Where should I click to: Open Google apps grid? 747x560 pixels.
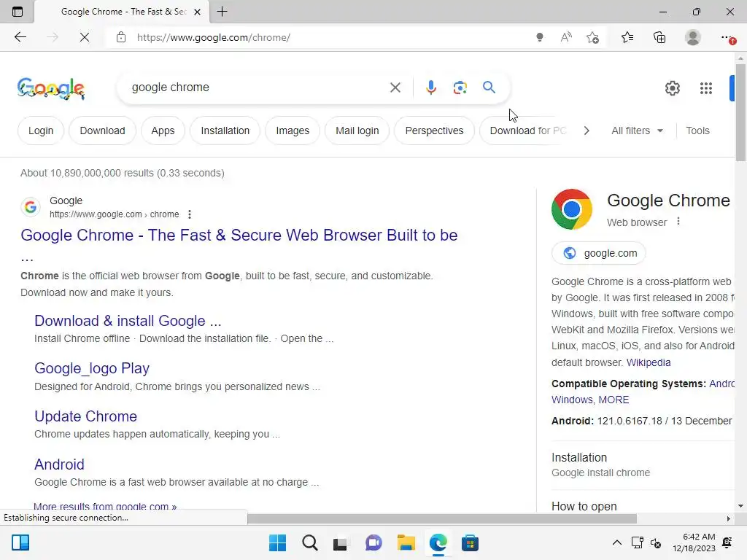706,88
